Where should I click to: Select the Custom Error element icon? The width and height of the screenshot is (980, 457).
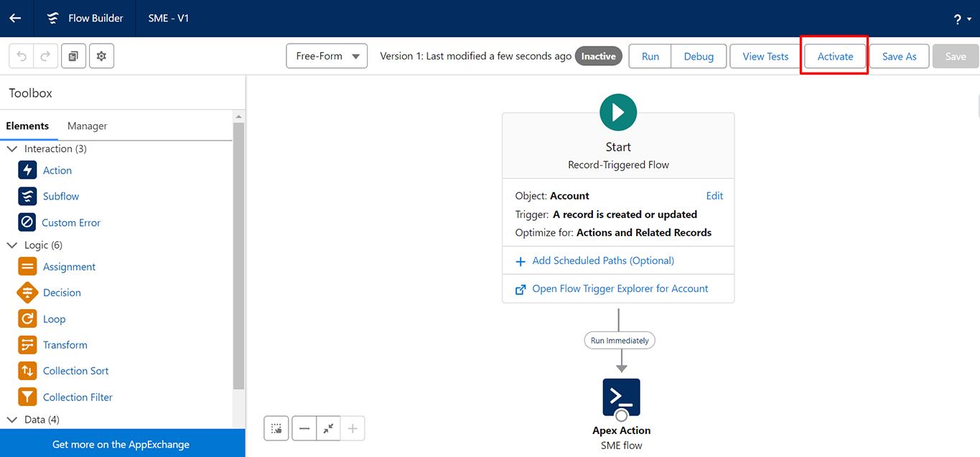[x=27, y=222]
